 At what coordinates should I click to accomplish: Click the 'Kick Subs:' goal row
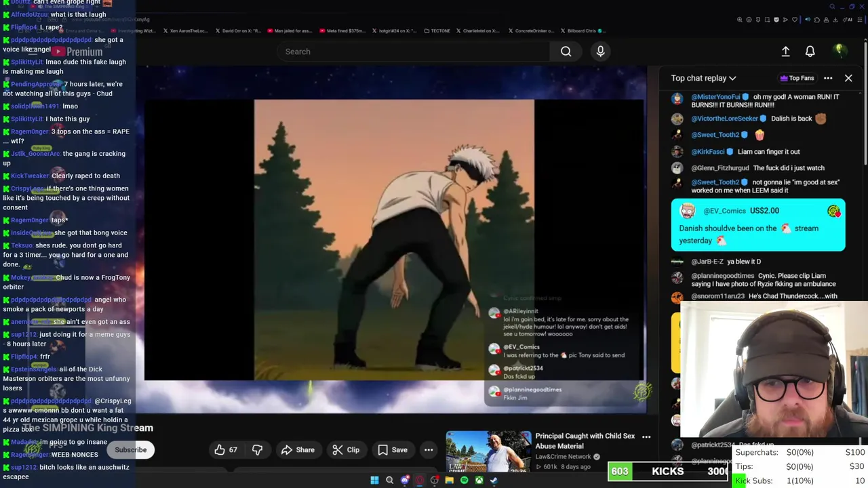800,481
